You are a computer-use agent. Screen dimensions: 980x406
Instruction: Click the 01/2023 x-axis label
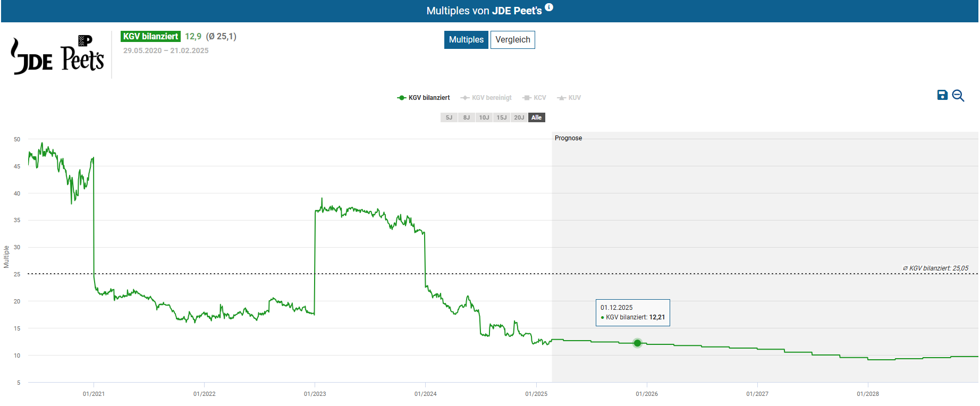pos(315,394)
